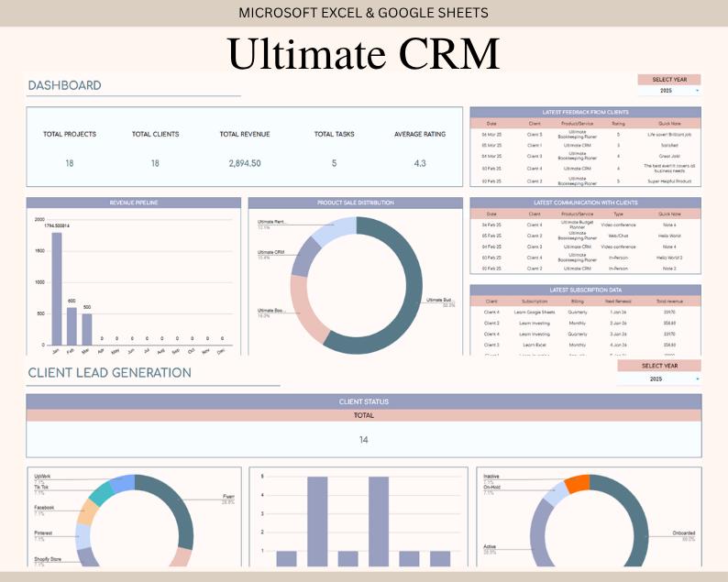This screenshot has height=582, width=728.
Task: Click the DASHBOARD section heading
Action: click(x=64, y=85)
